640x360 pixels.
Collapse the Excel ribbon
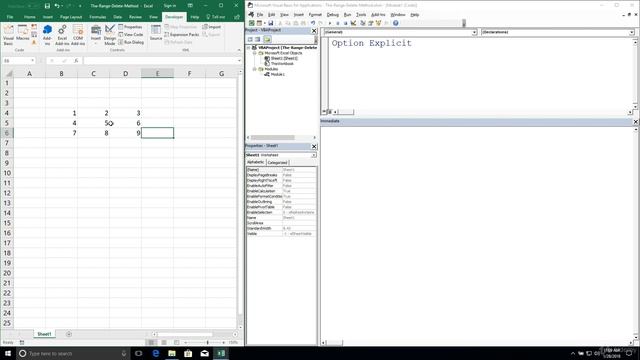(239, 50)
